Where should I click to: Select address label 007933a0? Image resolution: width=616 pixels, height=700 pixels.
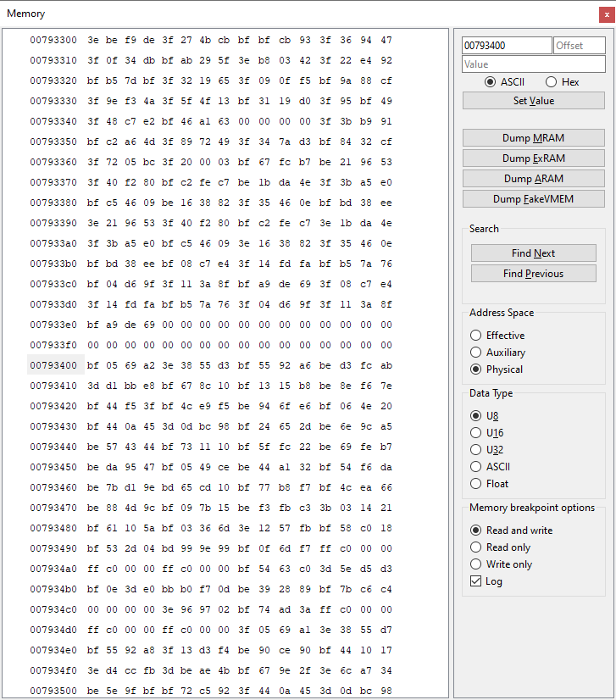coord(53,243)
